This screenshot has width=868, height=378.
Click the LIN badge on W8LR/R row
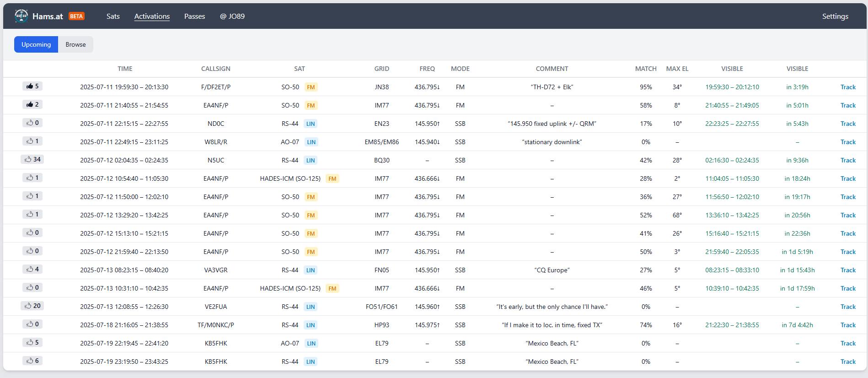tap(311, 142)
